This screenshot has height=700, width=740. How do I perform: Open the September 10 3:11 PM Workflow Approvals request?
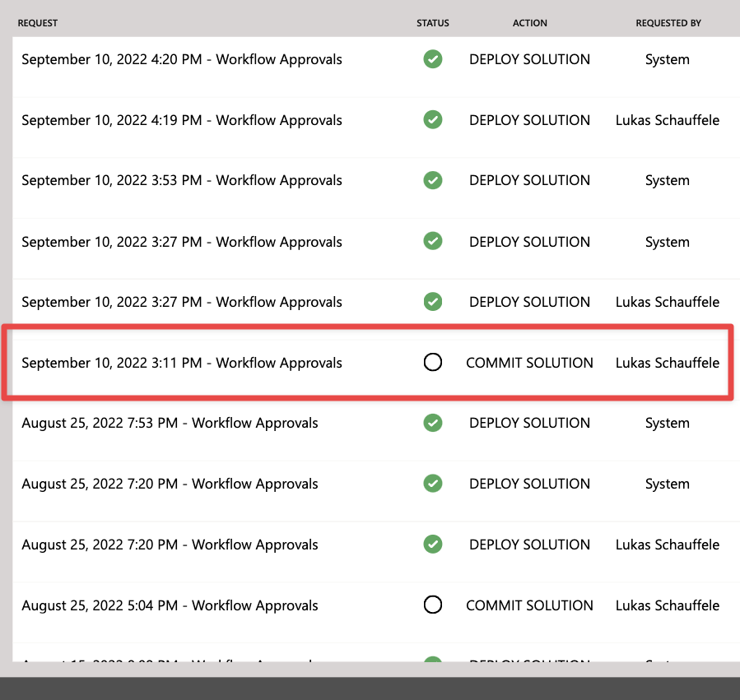(x=181, y=362)
